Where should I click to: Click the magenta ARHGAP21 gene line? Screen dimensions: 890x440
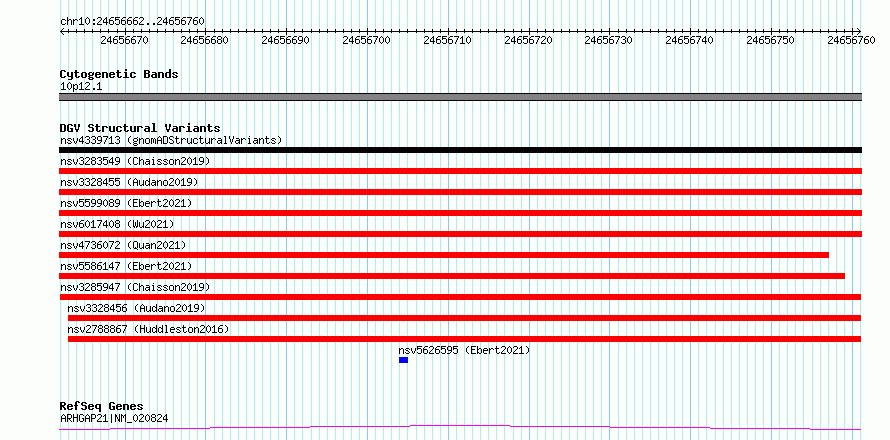(460, 428)
